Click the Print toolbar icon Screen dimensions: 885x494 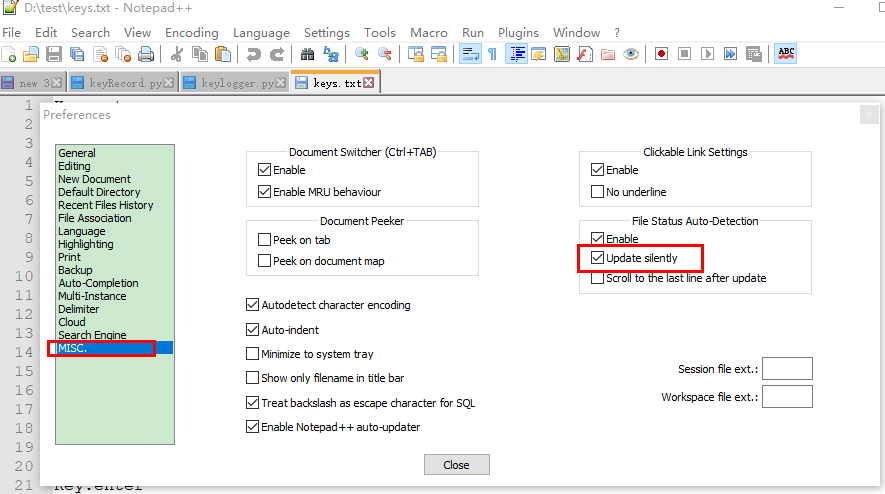point(146,54)
